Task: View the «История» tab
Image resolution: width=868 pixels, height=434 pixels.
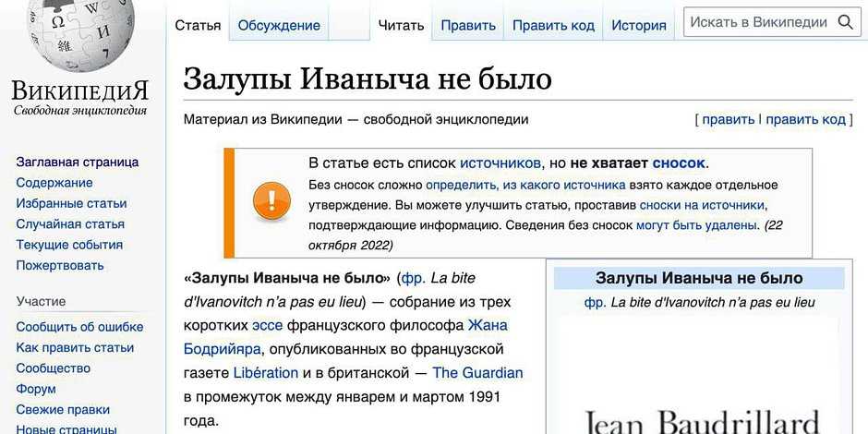Action: click(638, 25)
